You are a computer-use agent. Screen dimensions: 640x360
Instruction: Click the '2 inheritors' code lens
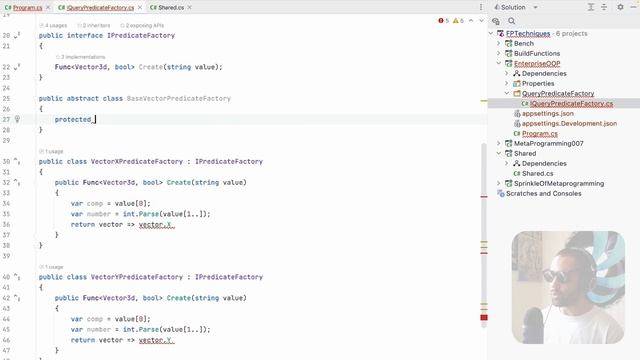pyautogui.click(x=94, y=25)
